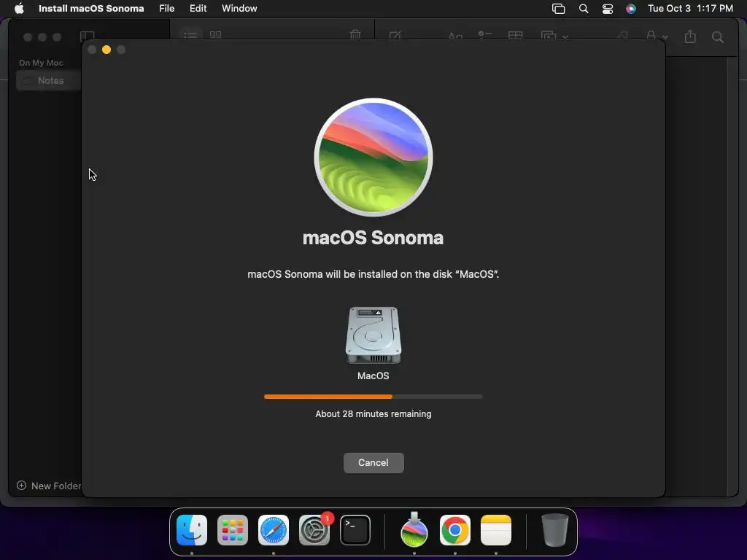Click the 'macOS Sonoma' title heading

373,238
